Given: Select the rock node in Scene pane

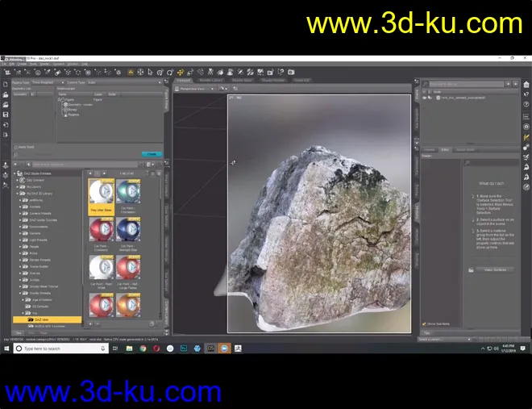Looking at the screenshot, I should pyautogui.click(x=463, y=98).
